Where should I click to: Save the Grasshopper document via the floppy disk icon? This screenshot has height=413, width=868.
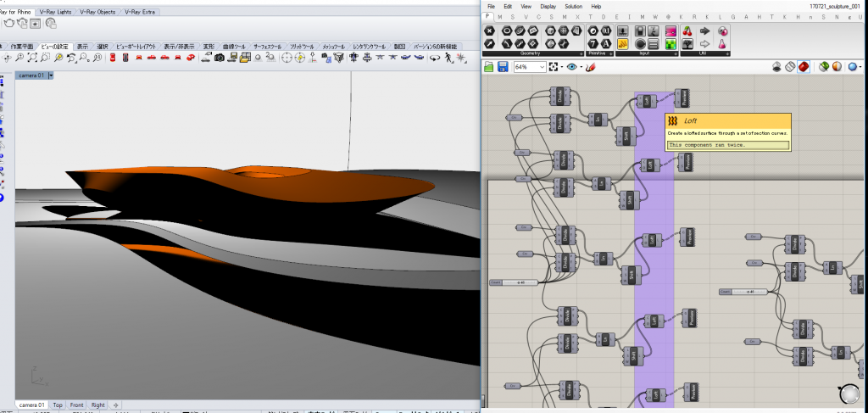click(503, 67)
